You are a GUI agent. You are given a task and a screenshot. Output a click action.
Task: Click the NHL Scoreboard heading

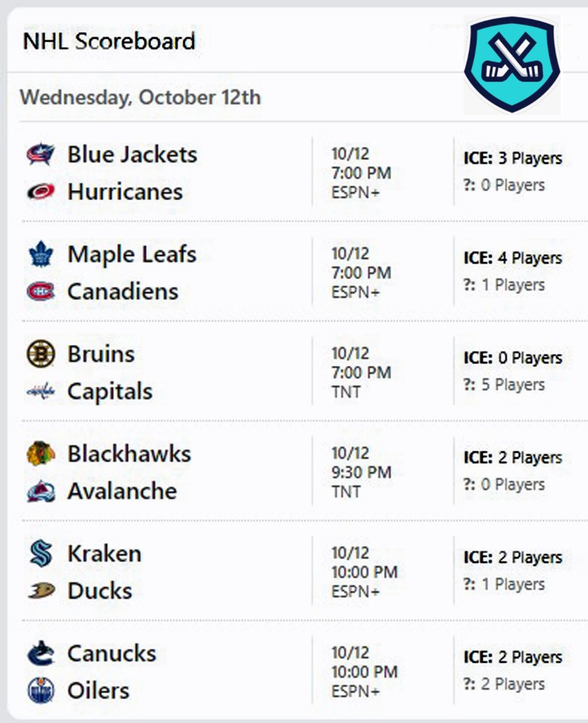pos(109,41)
